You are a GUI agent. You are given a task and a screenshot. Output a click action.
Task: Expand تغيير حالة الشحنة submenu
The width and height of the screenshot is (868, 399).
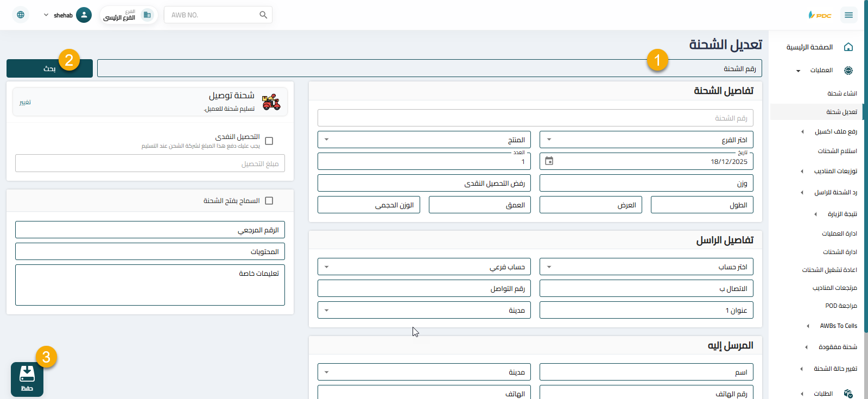coord(802,369)
